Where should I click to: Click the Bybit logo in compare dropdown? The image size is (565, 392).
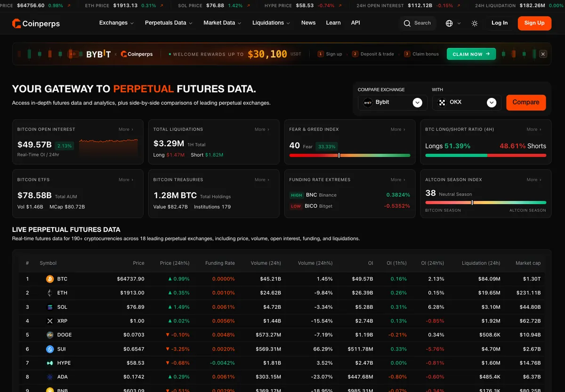click(368, 102)
